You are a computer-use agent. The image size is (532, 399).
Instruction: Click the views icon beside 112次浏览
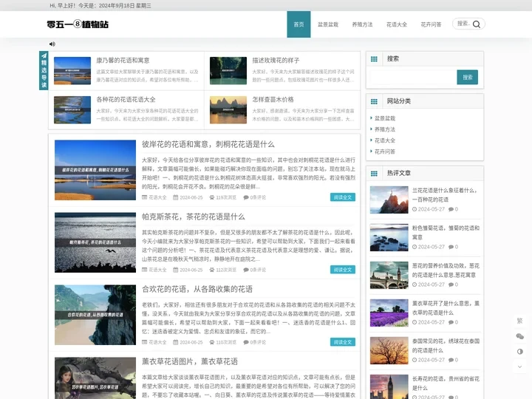(212, 270)
